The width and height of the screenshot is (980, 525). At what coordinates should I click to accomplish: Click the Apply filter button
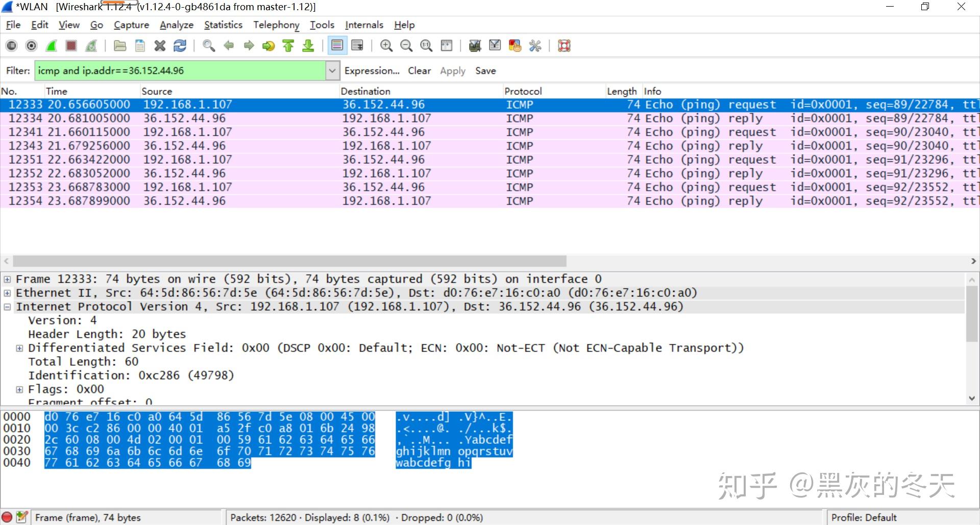pos(452,70)
